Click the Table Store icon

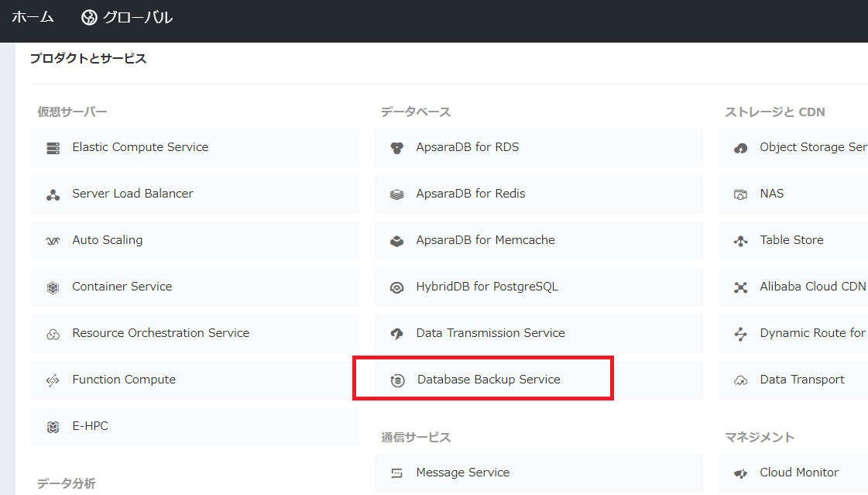[740, 241]
